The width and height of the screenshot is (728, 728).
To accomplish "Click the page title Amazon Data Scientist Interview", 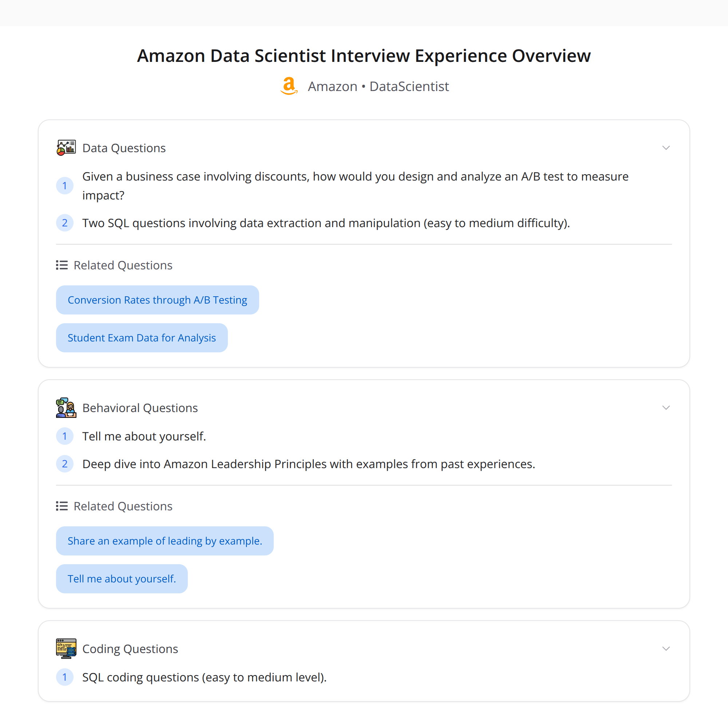I will pyautogui.click(x=364, y=56).
